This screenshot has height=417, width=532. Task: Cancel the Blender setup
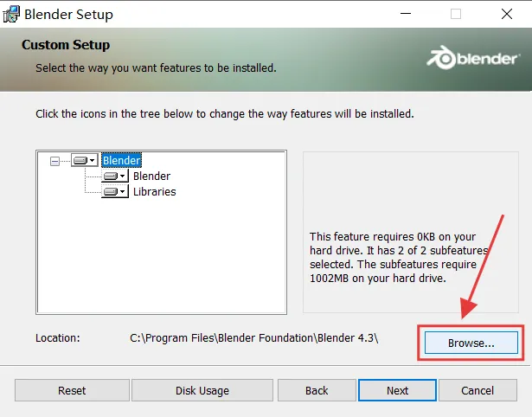pyautogui.click(x=478, y=390)
